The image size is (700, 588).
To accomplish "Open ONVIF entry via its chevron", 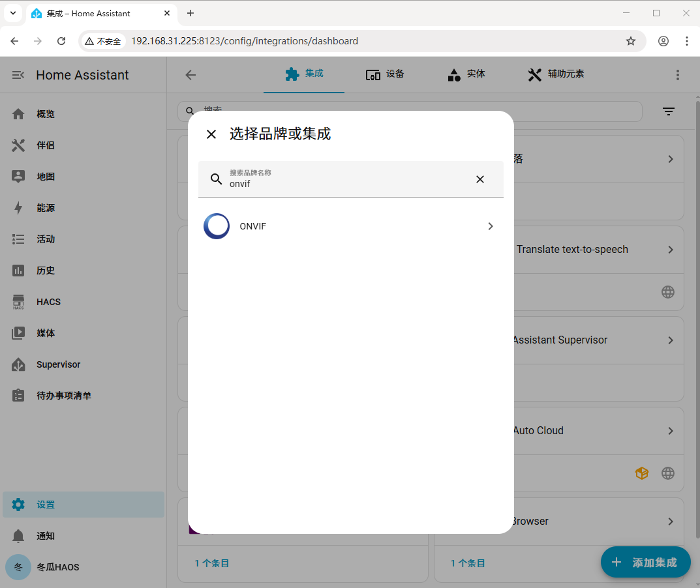I will click(490, 226).
